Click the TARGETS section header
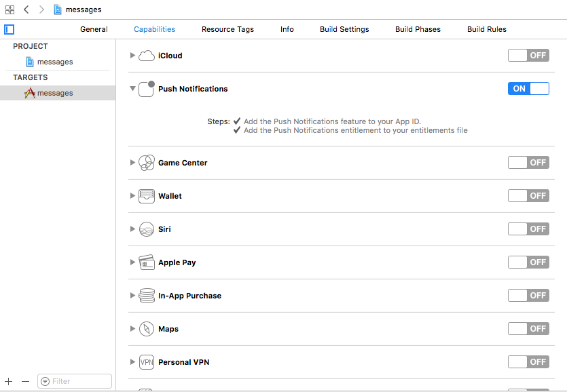Image resolution: width=567 pixels, height=392 pixels. click(x=31, y=77)
